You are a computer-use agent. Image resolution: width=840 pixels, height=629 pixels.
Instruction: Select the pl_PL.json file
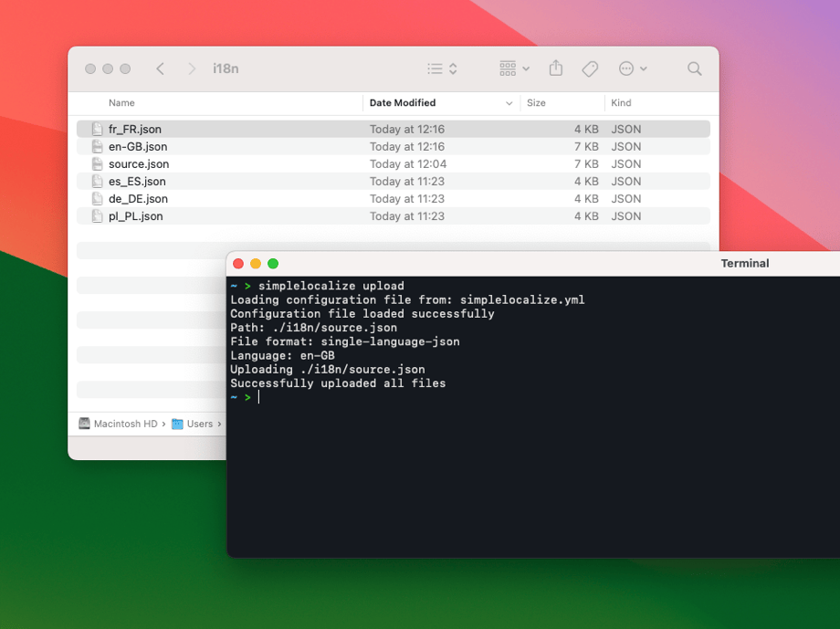coord(394,216)
